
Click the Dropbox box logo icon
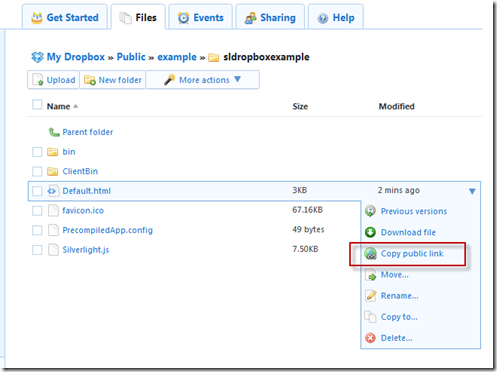37,57
